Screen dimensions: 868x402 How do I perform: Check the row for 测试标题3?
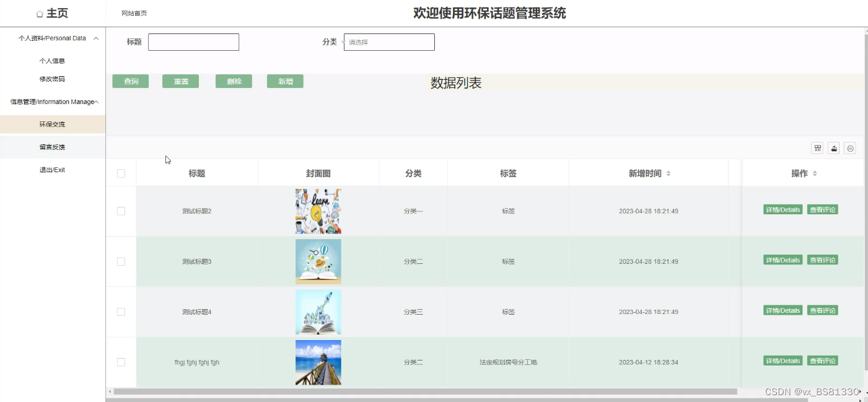(121, 261)
